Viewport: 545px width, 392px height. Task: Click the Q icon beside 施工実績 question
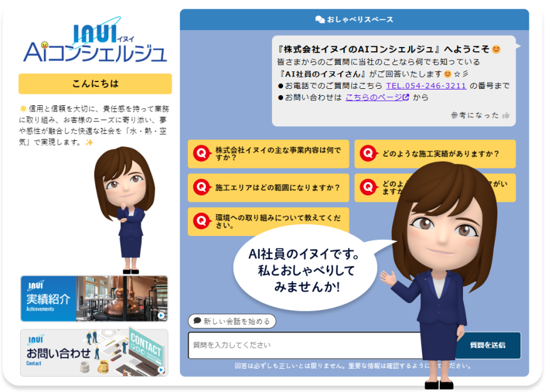[368, 153]
